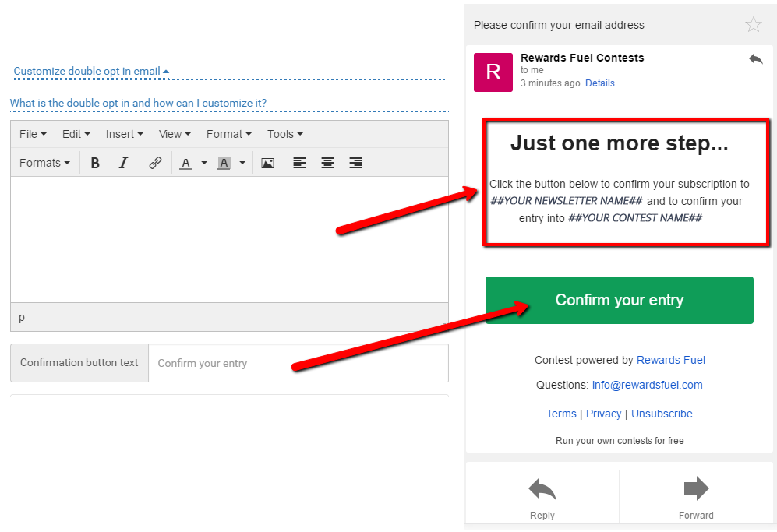Click the Unsubscribe link

[x=662, y=414]
